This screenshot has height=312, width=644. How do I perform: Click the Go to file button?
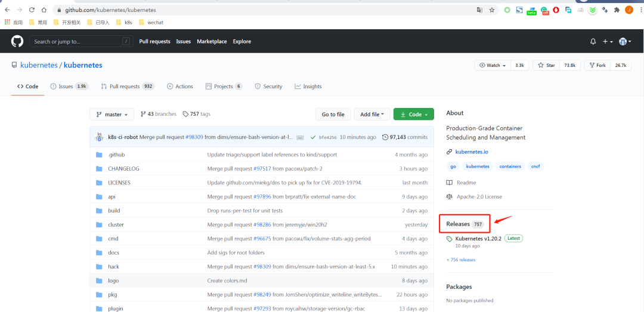pyautogui.click(x=333, y=115)
